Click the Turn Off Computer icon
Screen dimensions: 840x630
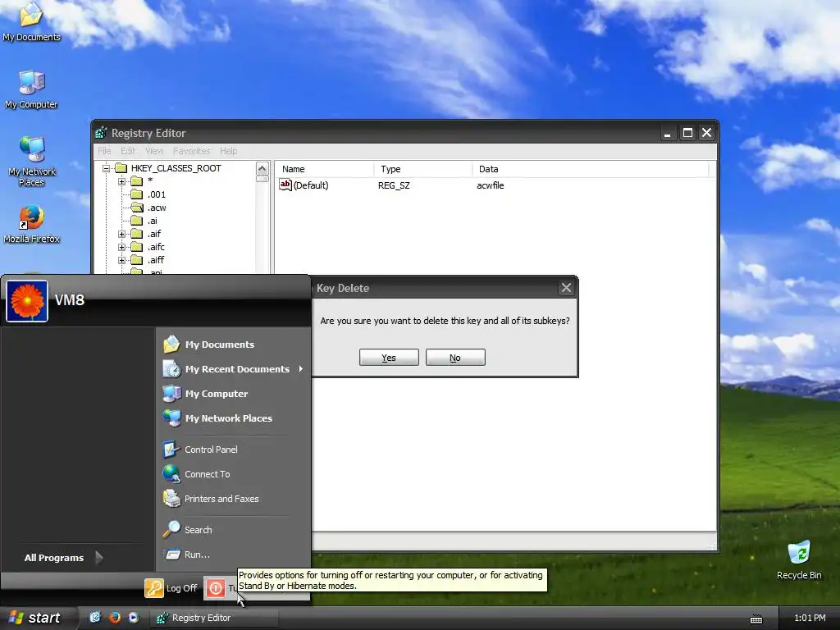(x=216, y=588)
